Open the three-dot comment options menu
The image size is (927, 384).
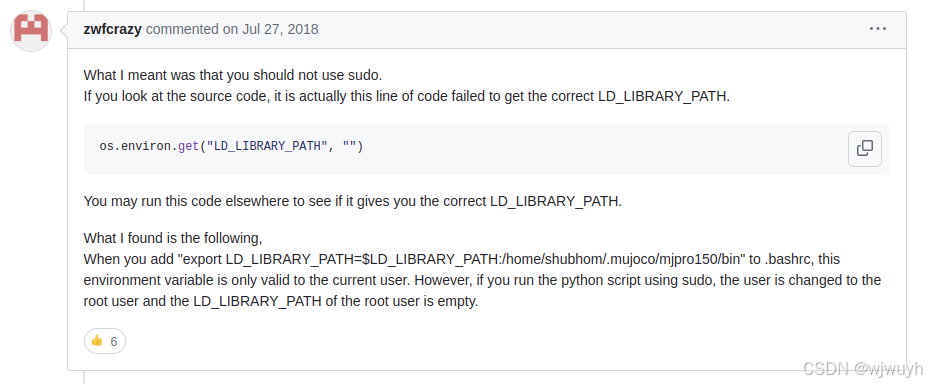877,28
